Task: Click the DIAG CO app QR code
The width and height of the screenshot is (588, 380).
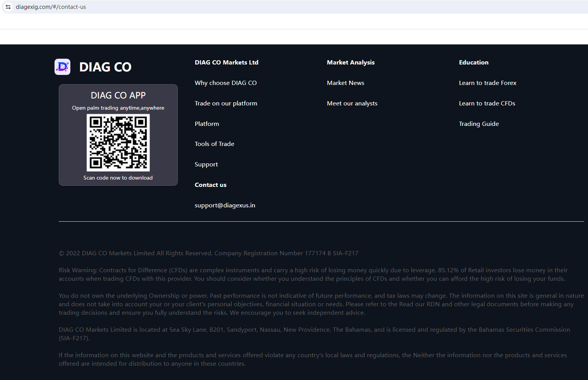Action: tap(118, 142)
